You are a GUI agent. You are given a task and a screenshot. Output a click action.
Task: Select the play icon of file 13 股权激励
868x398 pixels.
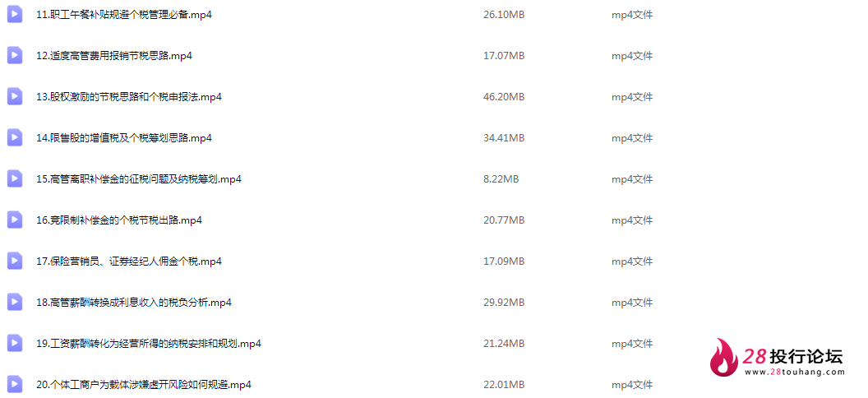pyautogui.click(x=15, y=96)
